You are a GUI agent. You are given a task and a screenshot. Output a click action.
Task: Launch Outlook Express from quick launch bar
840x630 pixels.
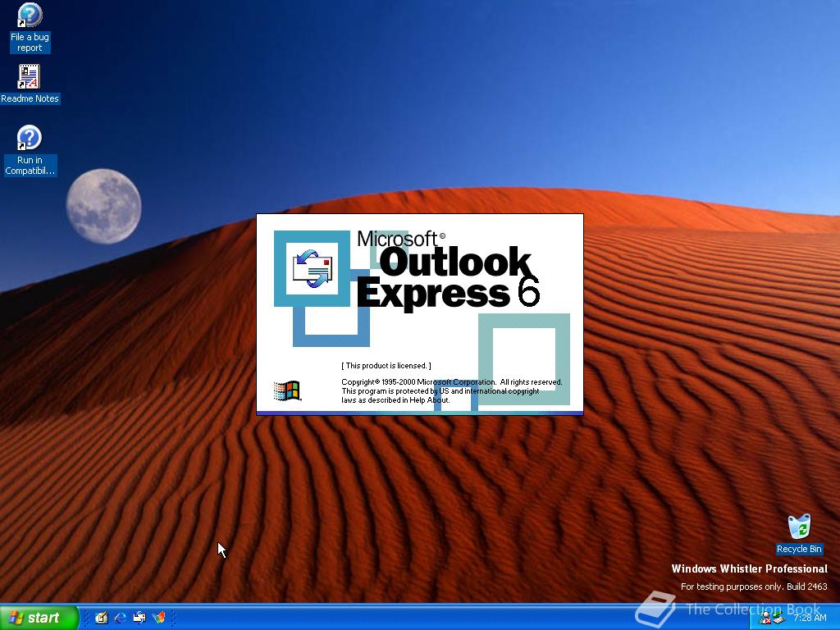(x=139, y=618)
